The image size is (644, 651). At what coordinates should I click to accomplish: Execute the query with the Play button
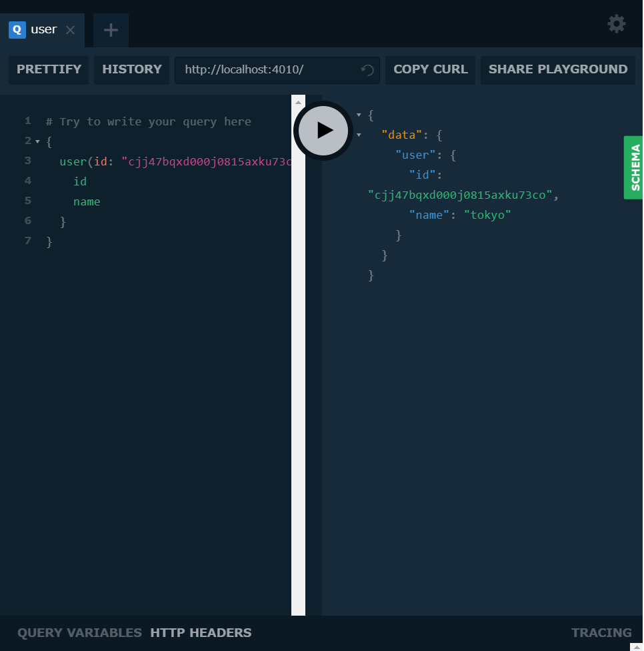click(x=323, y=131)
